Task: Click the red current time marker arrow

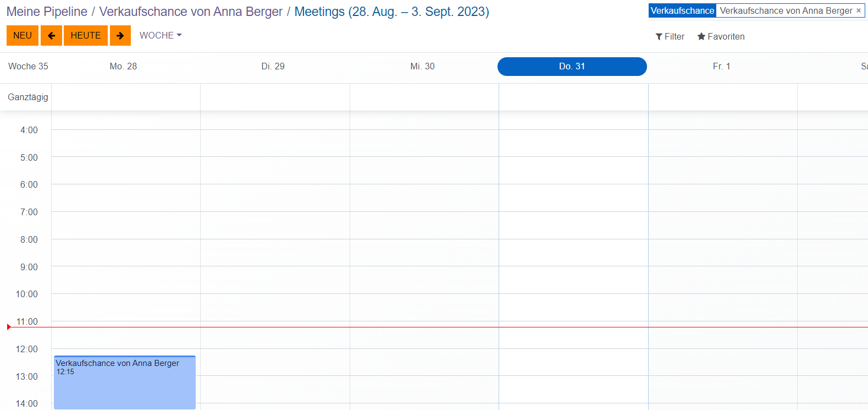Action: (9, 327)
